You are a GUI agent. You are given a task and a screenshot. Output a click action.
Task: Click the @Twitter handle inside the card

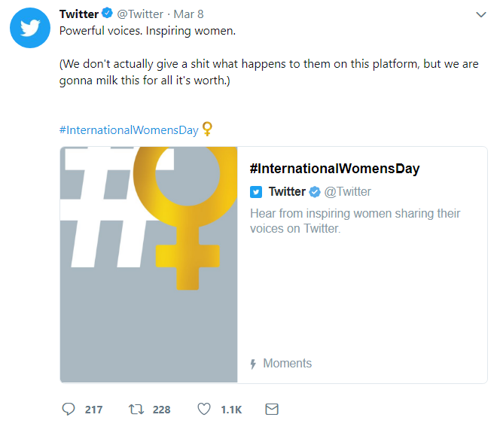coord(347,192)
